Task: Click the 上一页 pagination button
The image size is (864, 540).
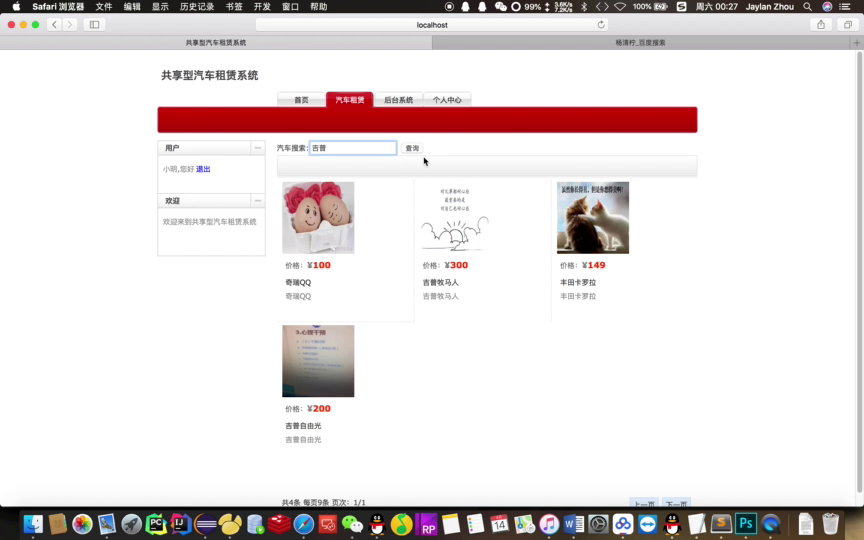Action: click(644, 504)
